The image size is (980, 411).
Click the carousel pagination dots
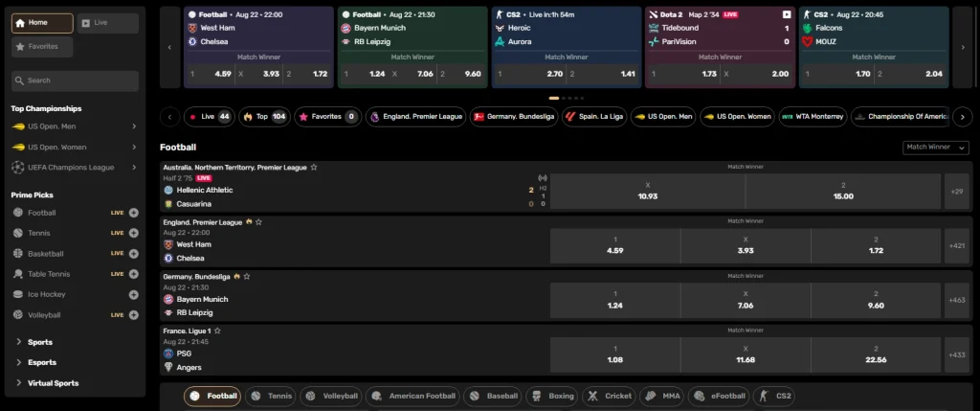click(x=565, y=98)
